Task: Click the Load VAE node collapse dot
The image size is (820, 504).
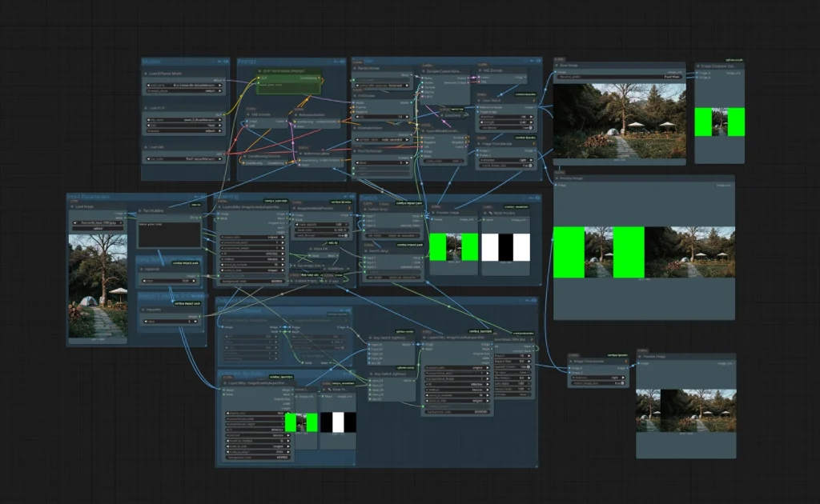Action: click(x=146, y=147)
